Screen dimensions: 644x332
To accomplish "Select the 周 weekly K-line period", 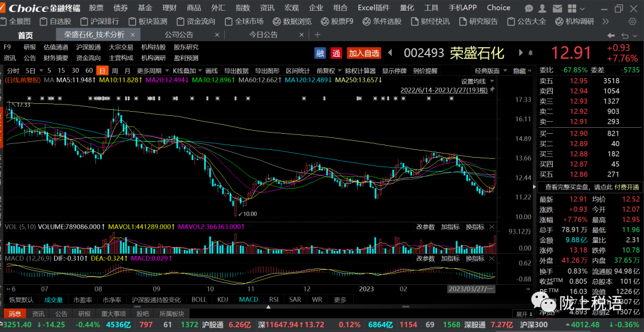I will [115, 71].
